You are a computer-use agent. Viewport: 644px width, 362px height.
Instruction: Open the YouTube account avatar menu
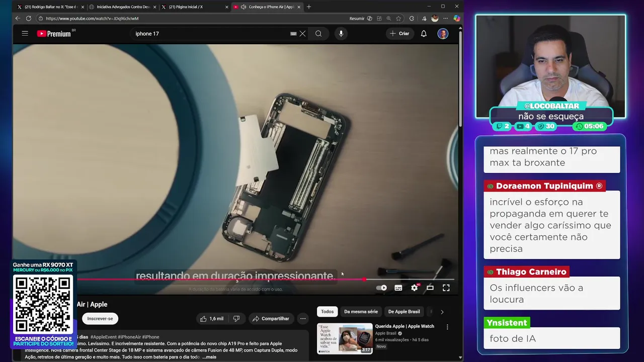[x=443, y=34]
